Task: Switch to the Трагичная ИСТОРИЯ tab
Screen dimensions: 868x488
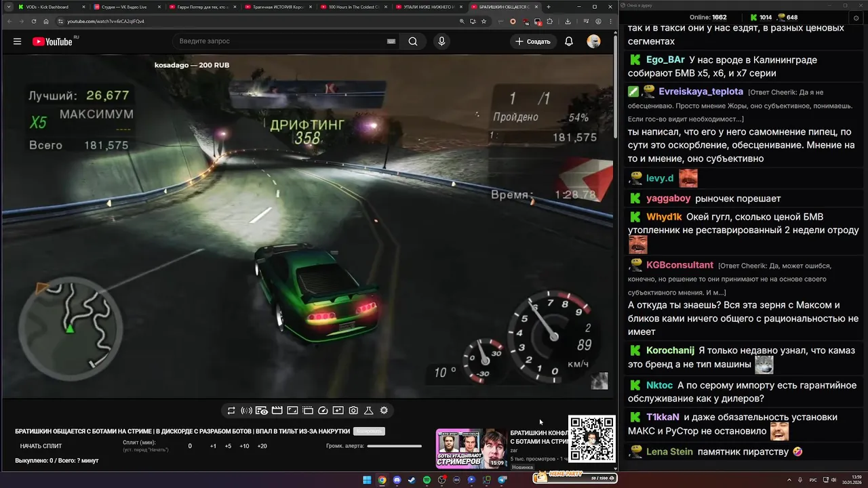Action: (x=277, y=7)
